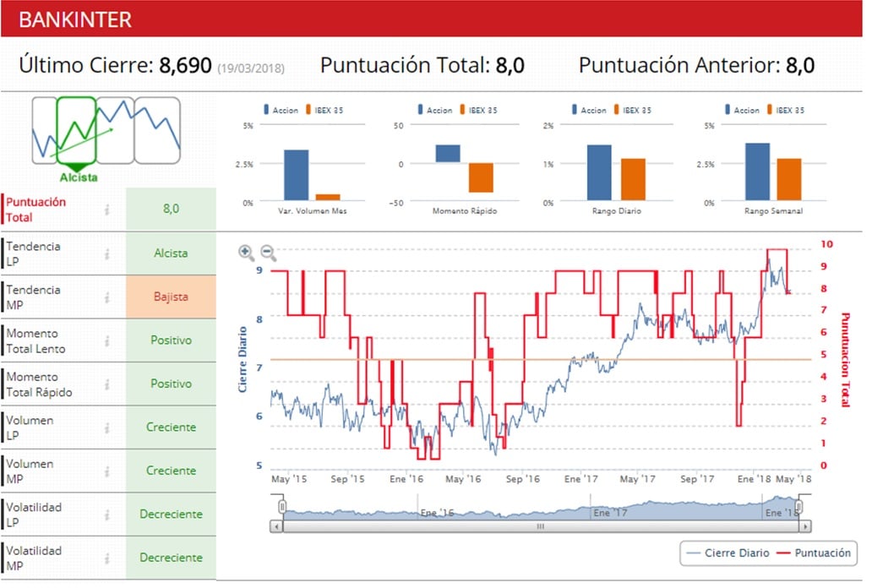Click the green Alcista label under trend panel
Screen dimensions: 872x588
(79, 177)
